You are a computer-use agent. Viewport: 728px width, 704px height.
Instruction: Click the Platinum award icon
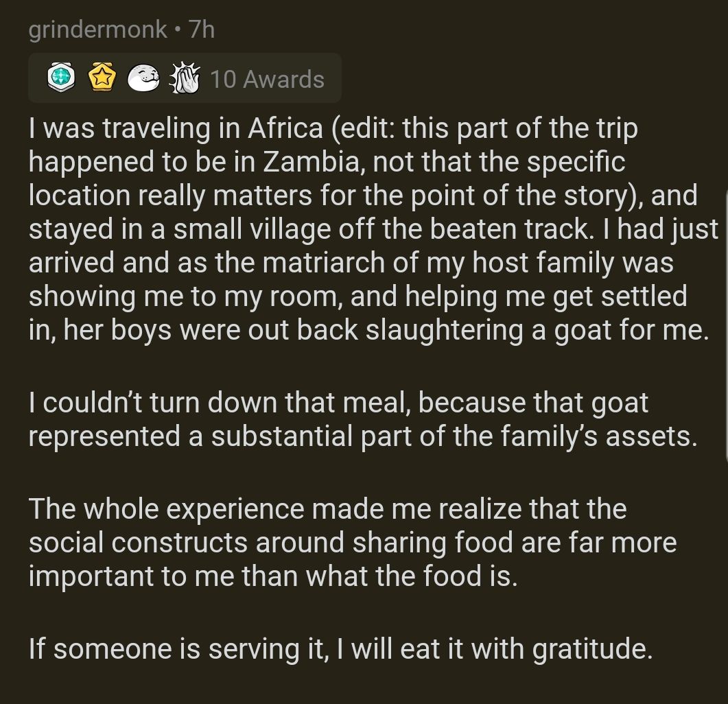(x=60, y=79)
